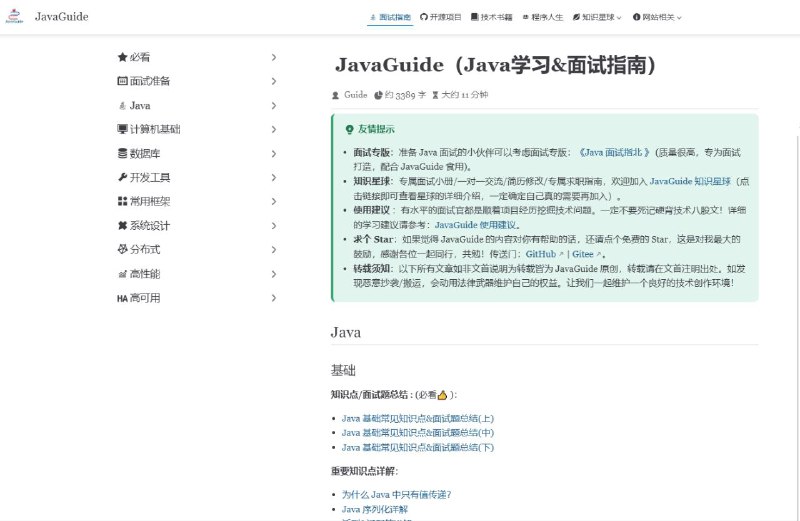The height and width of the screenshot is (521, 800).
Task: Click the monitor icon beside 计算机基础
Action: pos(122,130)
